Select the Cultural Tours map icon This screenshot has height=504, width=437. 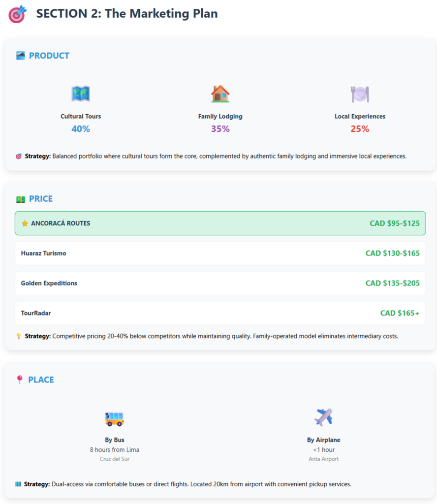pos(81,94)
